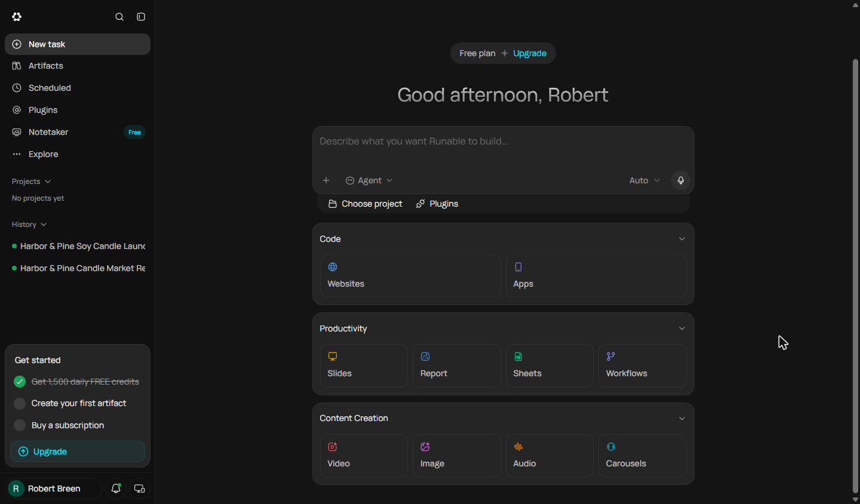Viewport: 860px width, 504px height.
Task: Open the Auto model dropdown
Action: tap(644, 180)
